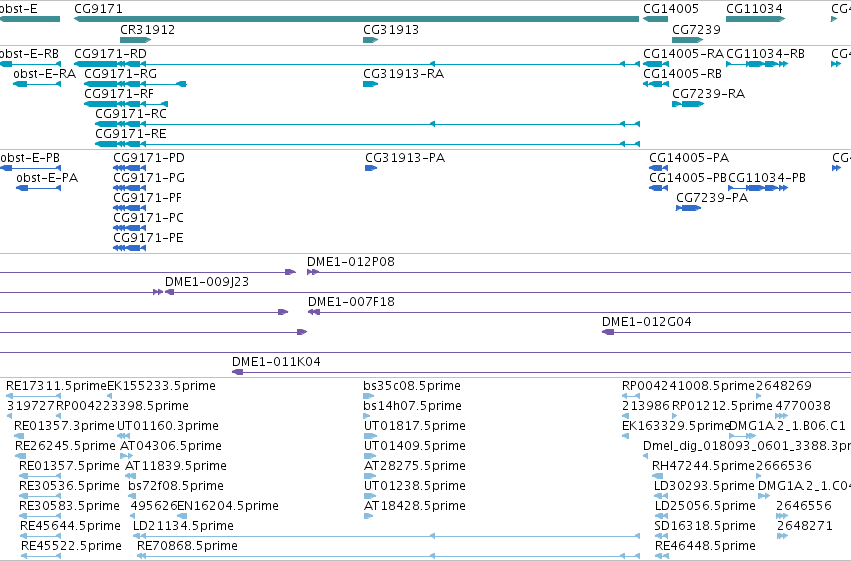Select transcript CG31913-RA
This screenshot has width=851, height=561.
[x=370, y=84]
